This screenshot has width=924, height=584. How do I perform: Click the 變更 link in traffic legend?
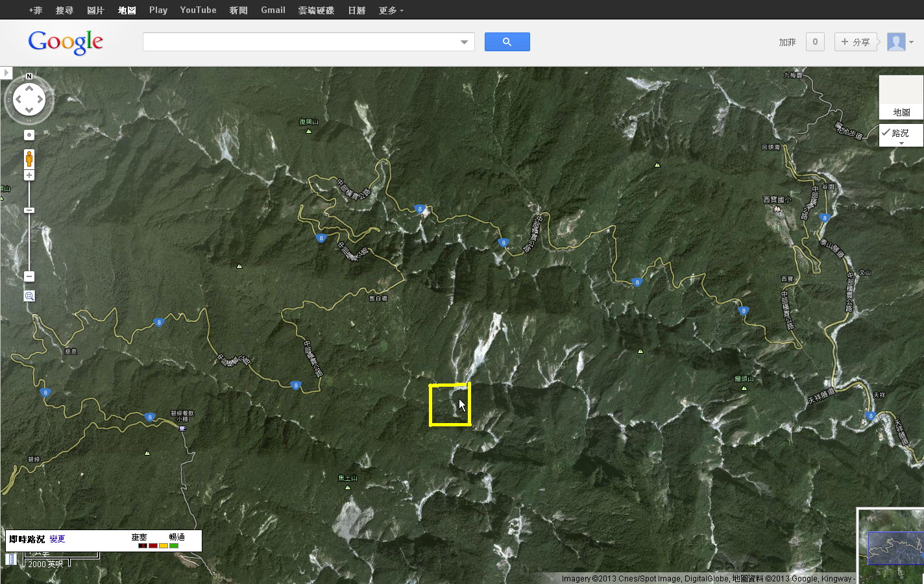click(57, 539)
